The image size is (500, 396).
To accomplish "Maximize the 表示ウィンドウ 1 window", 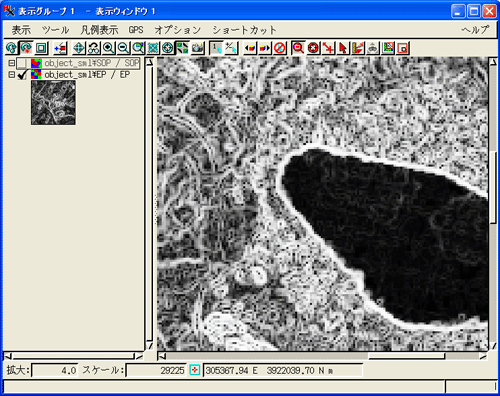I will (x=474, y=11).
